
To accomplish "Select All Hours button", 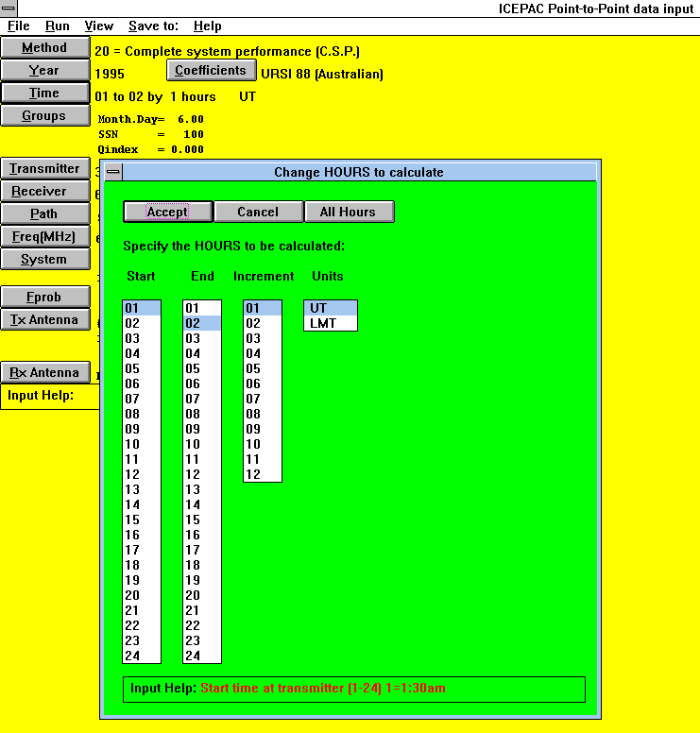I will click(x=349, y=212).
